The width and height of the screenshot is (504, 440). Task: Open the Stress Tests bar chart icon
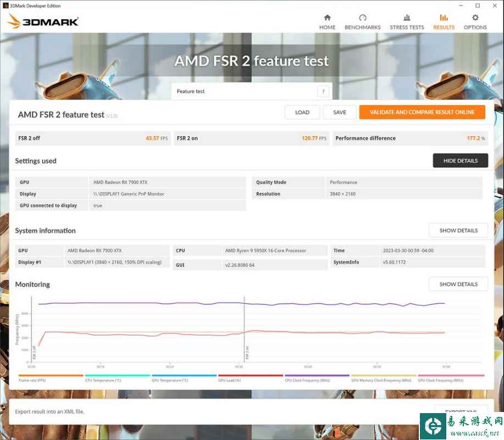pos(407,18)
